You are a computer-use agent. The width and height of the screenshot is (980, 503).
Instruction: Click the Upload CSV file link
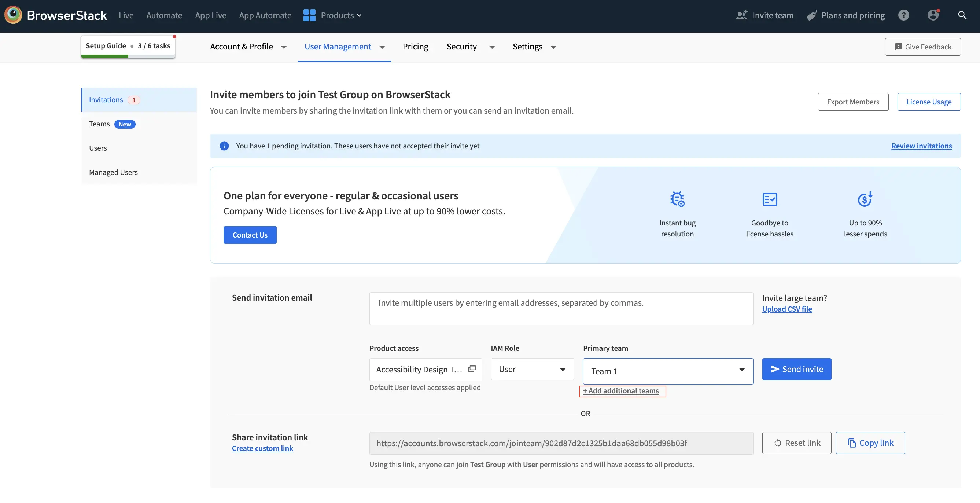787,309
